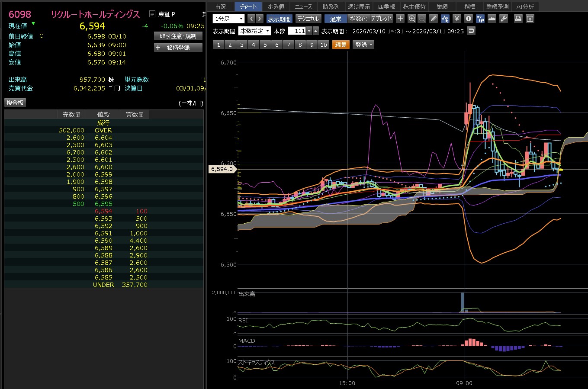Toggle スプレッド chart mode
The image size is (588, 389).
(x=381, y=19)
